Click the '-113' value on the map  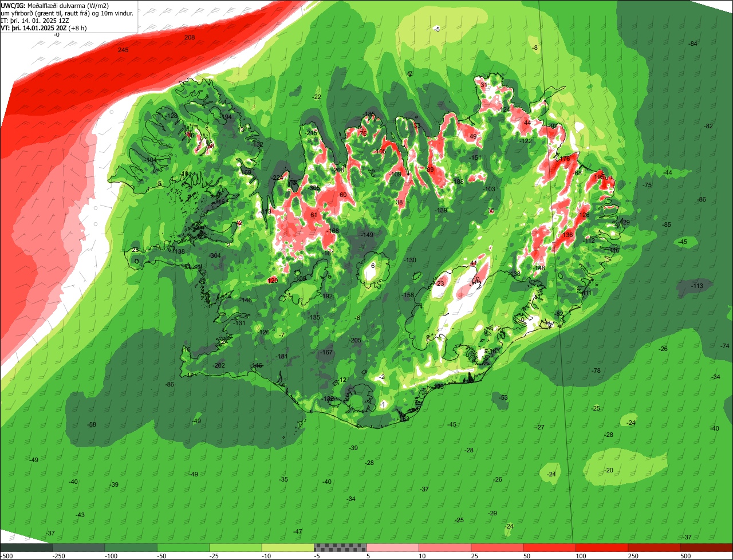coord(697,286)
